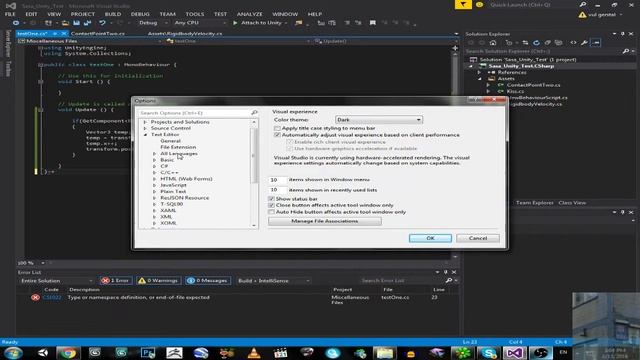Open VLC media player from the taskbar
This screenshot has width=640, height=360.
point(253,353)
